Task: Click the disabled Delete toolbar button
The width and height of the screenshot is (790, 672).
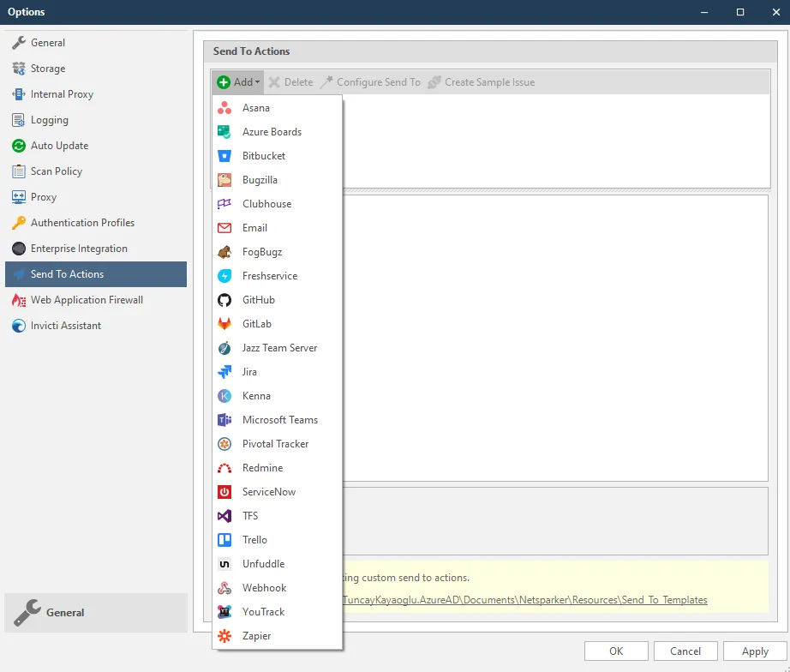Action: point(290,82)
